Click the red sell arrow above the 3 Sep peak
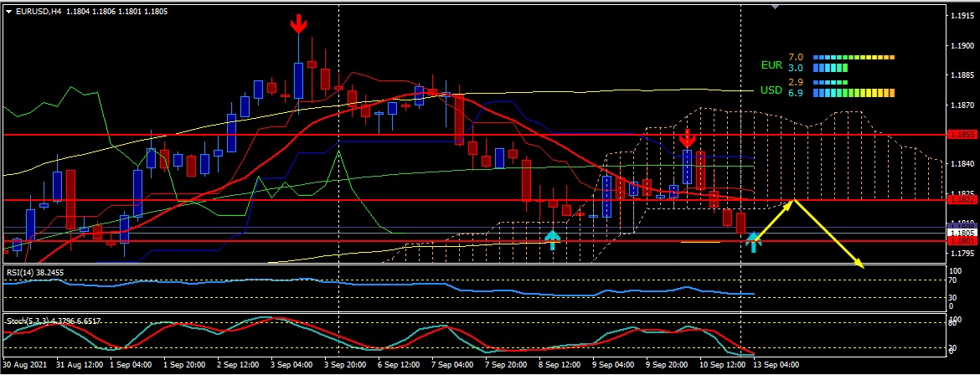 click(298, 24)
